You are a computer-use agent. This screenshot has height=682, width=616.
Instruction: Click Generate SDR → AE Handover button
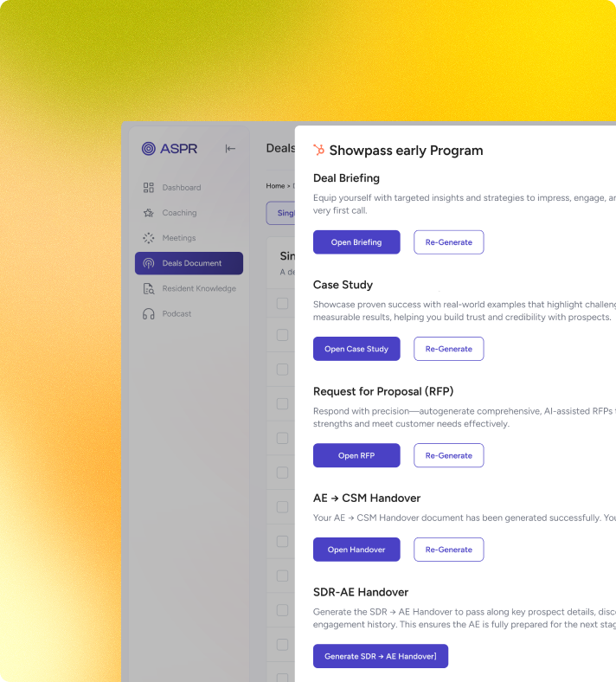point(381,656)
